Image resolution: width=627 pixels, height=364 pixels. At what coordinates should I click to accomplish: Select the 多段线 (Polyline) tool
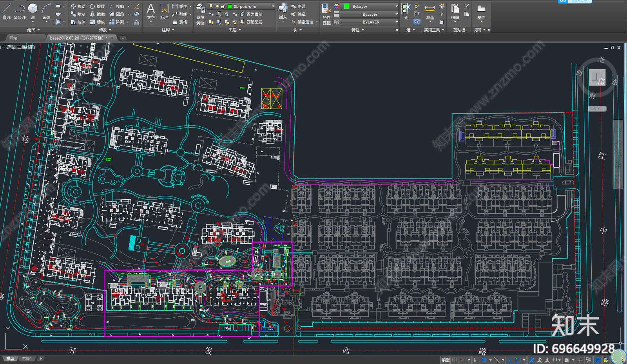20,11
